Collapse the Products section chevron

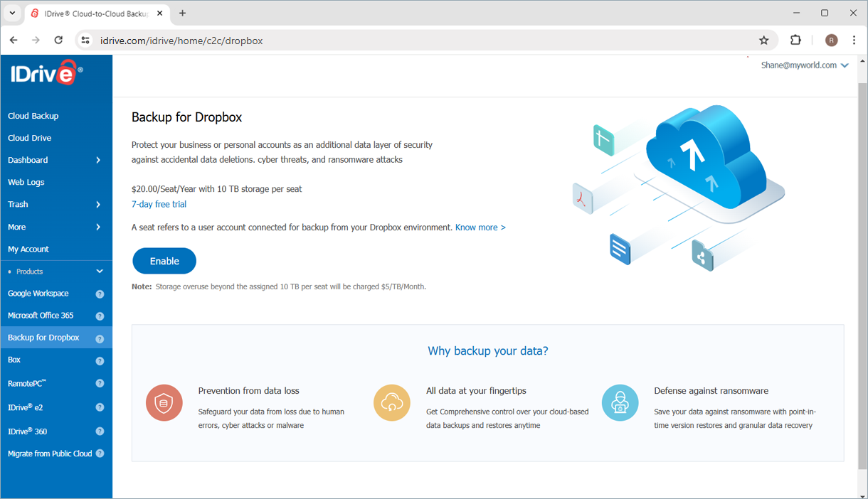[100, 272]
